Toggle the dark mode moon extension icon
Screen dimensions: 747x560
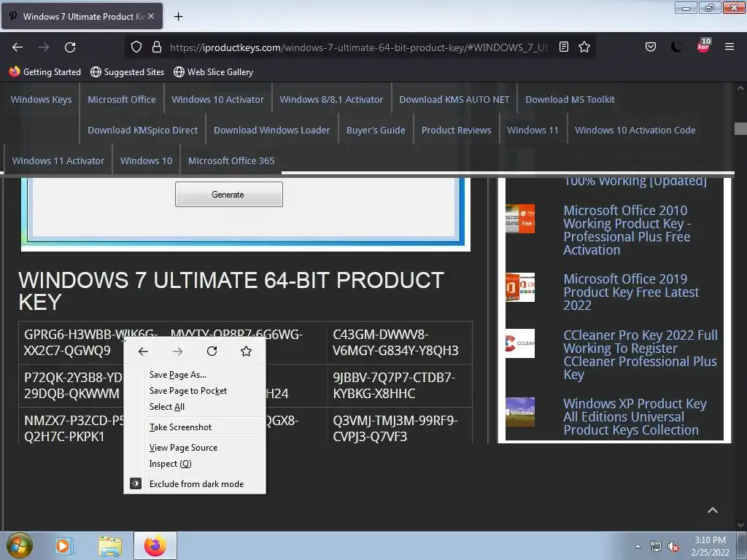pyautogui.click(x=676, y=47)
